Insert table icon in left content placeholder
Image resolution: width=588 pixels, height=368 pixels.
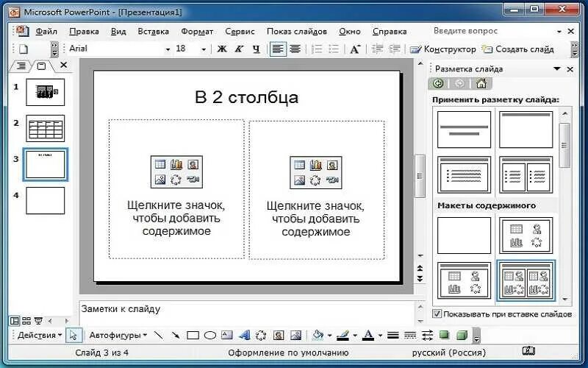point(160,164)
